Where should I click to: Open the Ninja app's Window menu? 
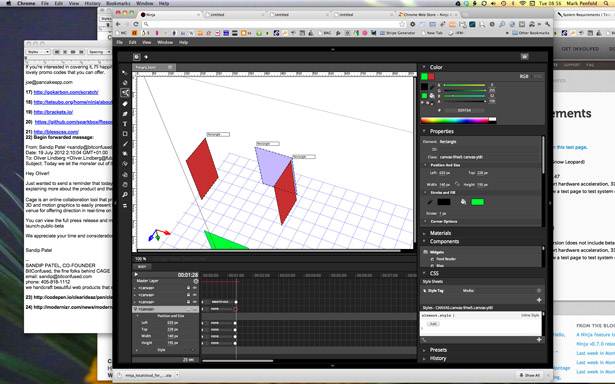165,42
